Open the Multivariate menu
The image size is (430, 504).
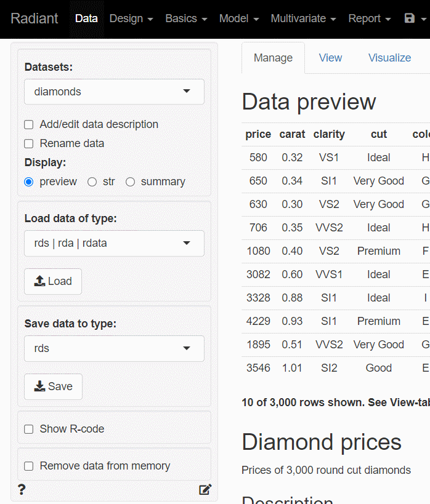(303, 18)
